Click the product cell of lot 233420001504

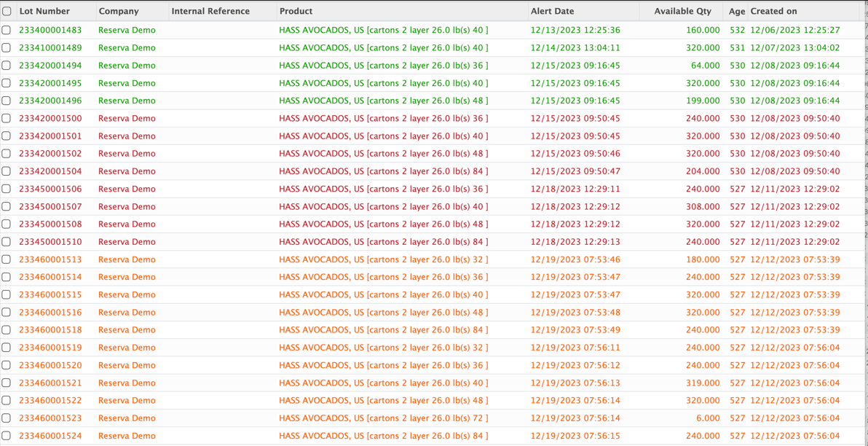[384, 171]
